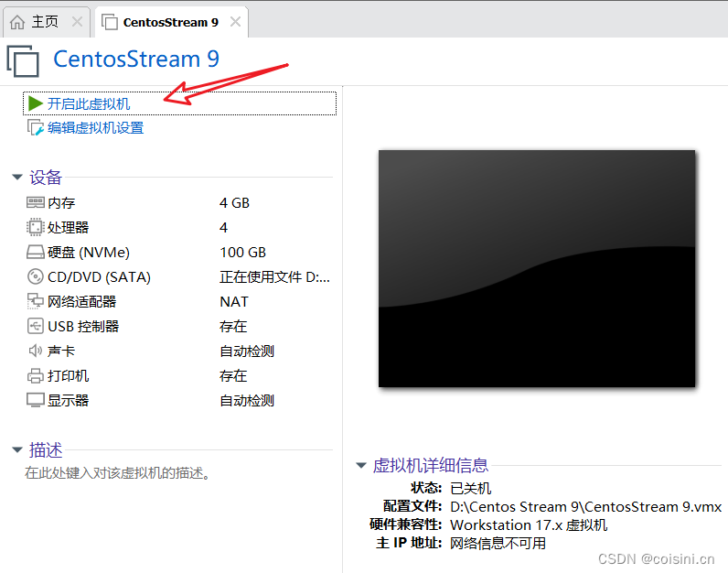Click the NVMe hard disk icon
The image size is (728, 573).
[x=36, y=252]
